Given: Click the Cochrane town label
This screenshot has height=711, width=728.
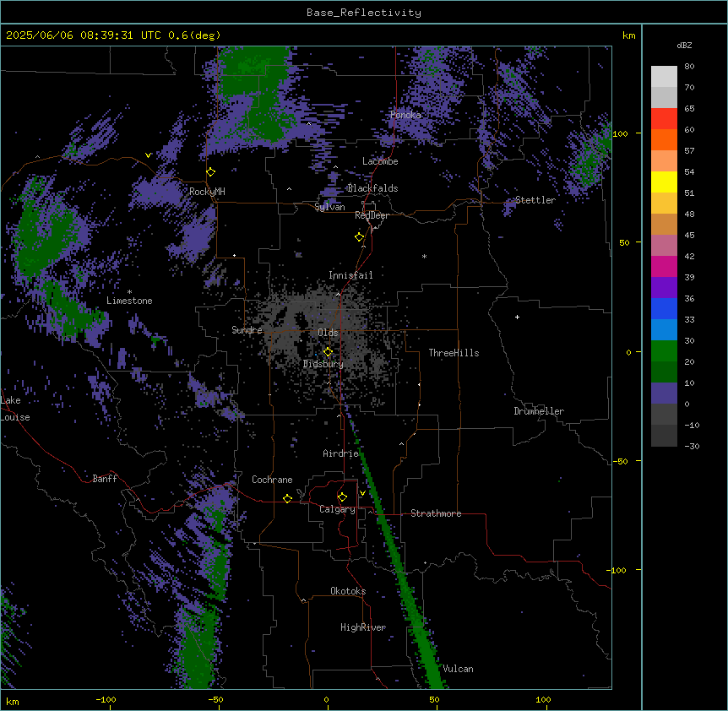Looking at the screenshot, I should coord(272,480).
